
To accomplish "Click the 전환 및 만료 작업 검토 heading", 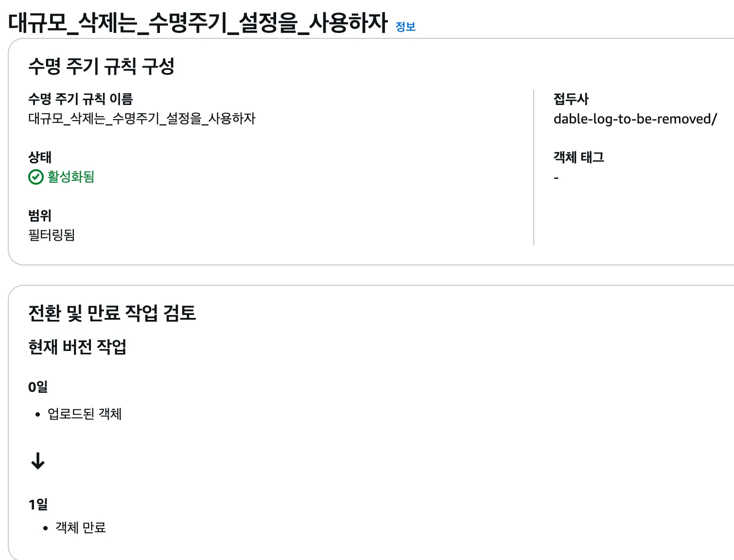I will point(112,313).
